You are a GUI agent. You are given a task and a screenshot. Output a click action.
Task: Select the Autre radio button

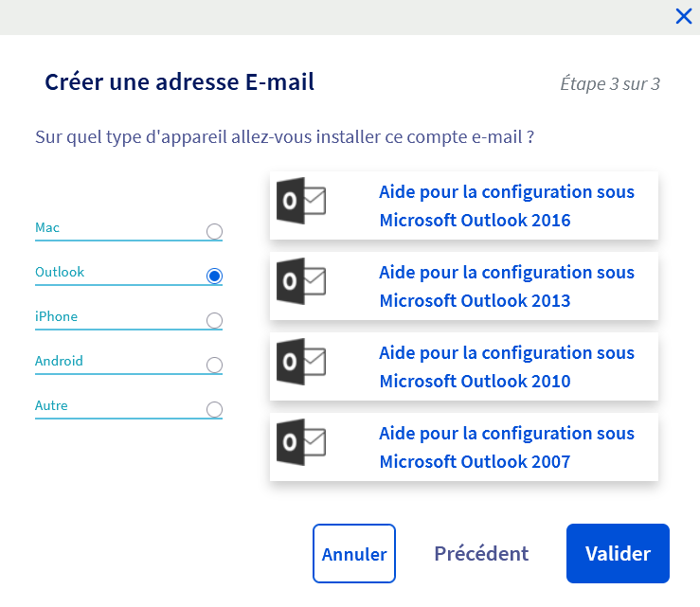[214, 409]
